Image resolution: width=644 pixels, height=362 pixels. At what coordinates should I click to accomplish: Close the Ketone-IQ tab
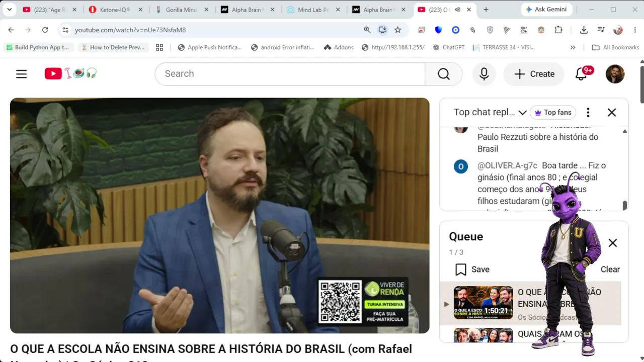[140, 10]
